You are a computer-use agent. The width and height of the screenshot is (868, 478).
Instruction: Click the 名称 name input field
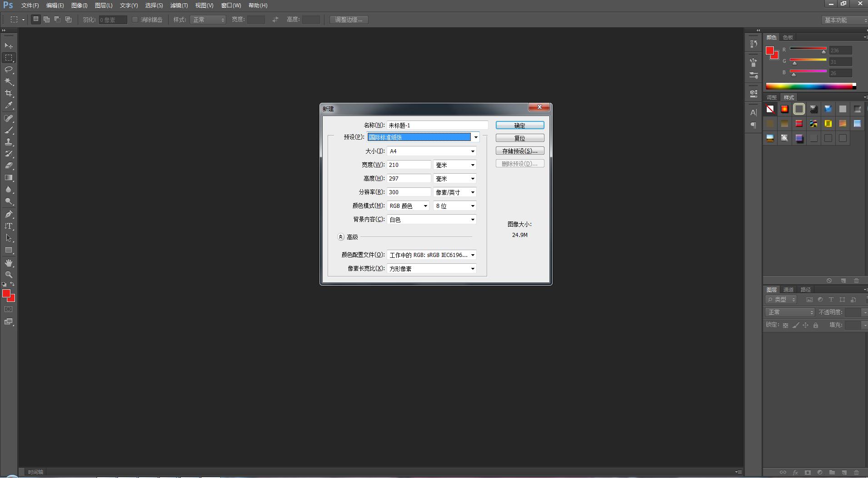(437, 126)
